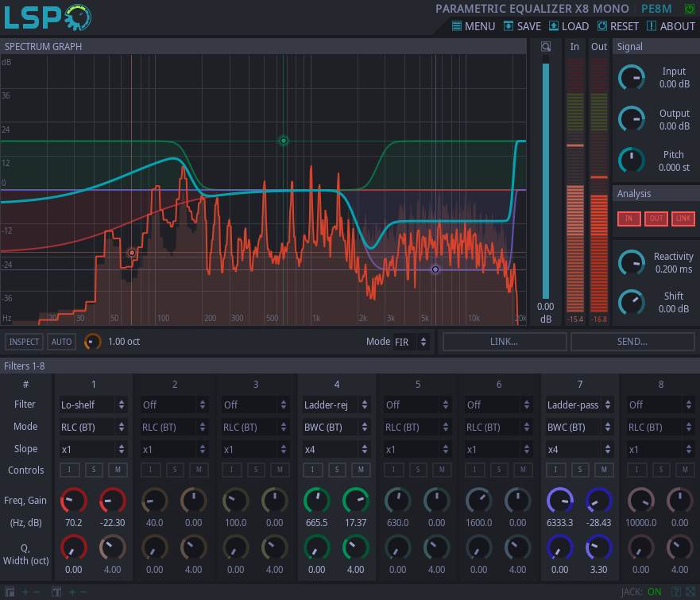
Task: Open the question mark help icon
Action: [x=676, y=592]
